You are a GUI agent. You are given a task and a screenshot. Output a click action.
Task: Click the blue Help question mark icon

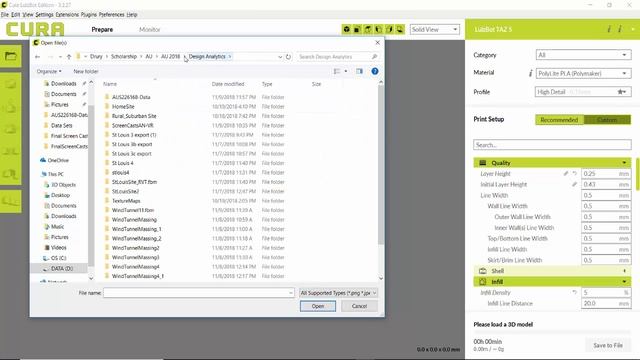pos(375,71)
